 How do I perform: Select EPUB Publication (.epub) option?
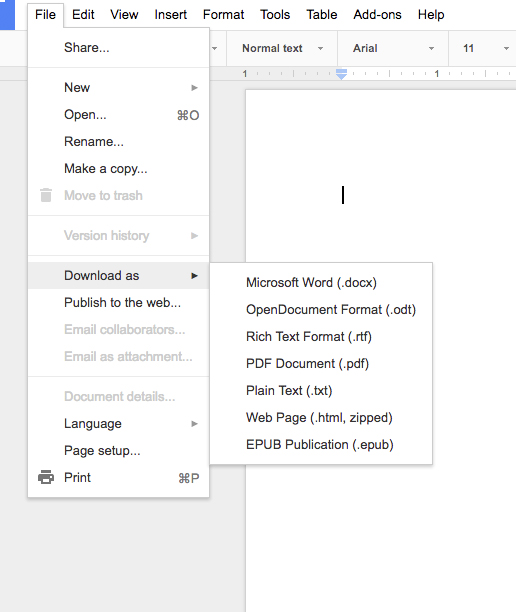tap(321, 444)
